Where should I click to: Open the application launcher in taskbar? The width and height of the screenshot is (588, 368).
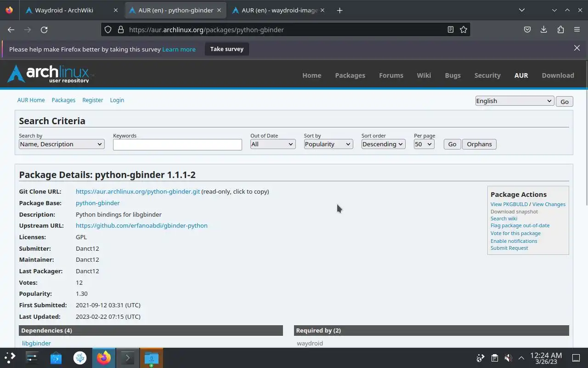(10, 357)
